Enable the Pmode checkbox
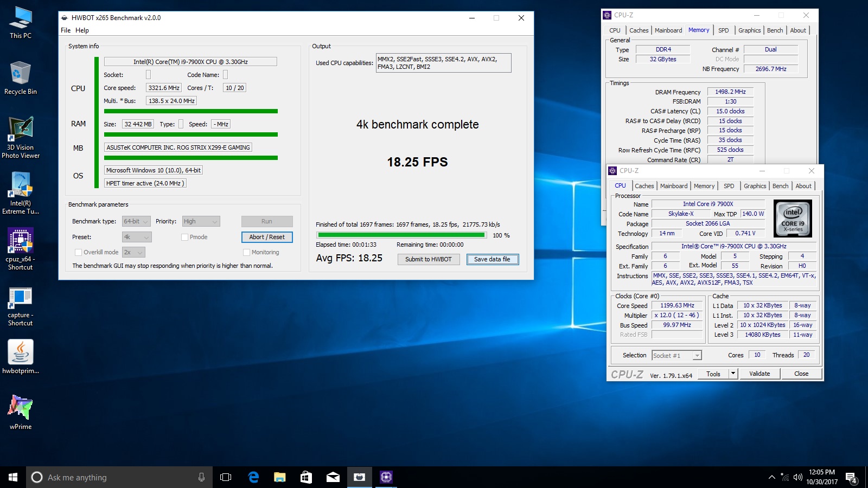The width and height of the screenshot is (868, 488). [184, 237]
